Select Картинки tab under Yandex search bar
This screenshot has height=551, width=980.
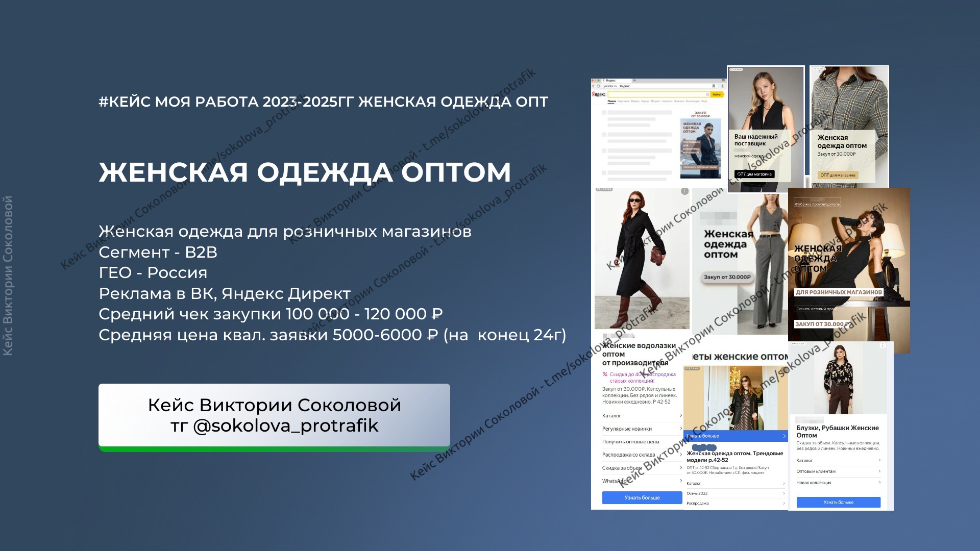point(624,101)
